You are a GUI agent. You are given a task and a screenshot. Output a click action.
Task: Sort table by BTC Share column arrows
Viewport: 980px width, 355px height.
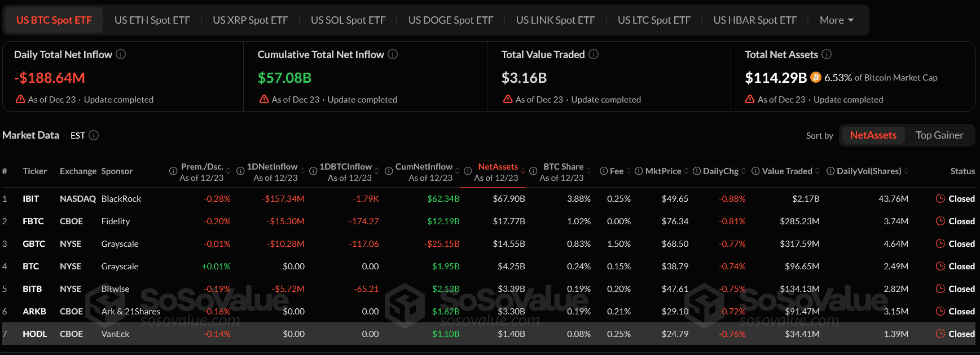tap(588, 171)
